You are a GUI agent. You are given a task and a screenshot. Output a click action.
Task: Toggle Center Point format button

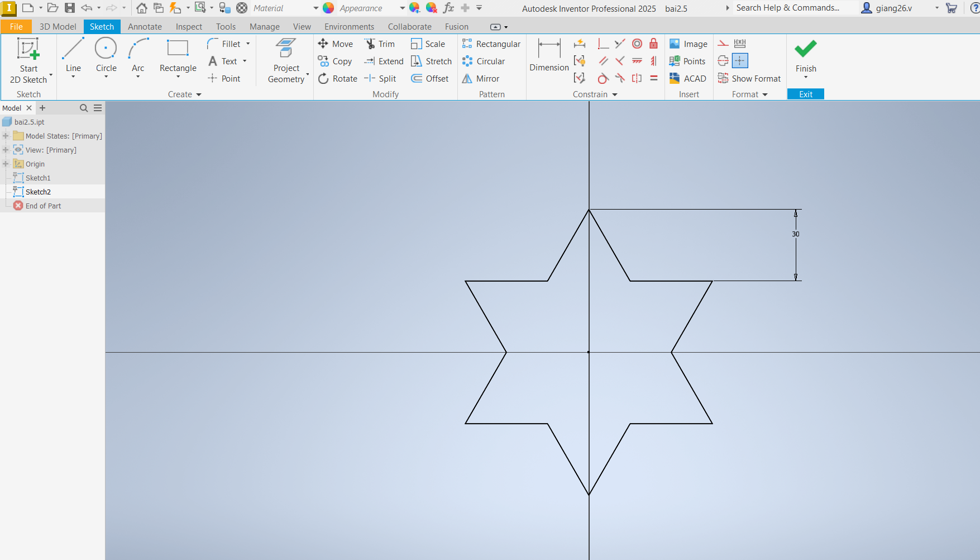tap(740, 61)
